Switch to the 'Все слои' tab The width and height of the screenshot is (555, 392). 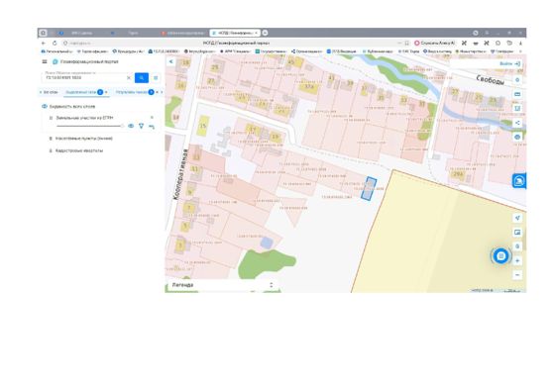click(51, 92)
